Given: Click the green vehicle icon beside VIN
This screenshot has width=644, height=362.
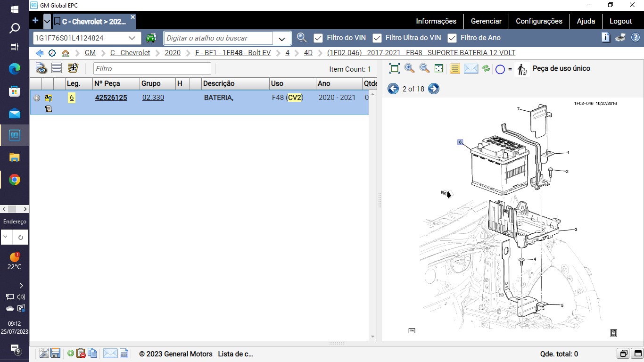Looking at the screenshot, I should 151,38.
